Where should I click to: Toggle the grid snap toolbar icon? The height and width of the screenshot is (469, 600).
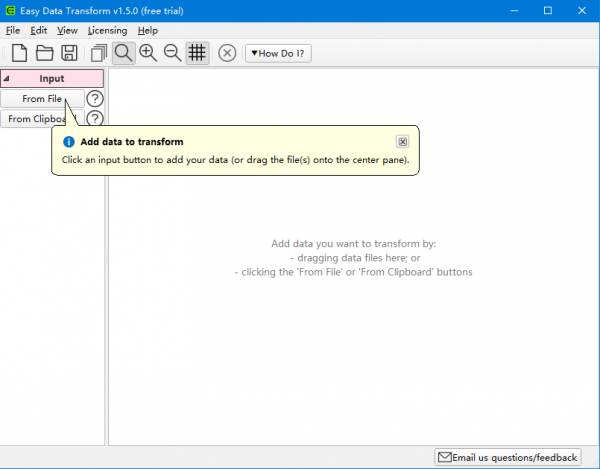(197, 53)
